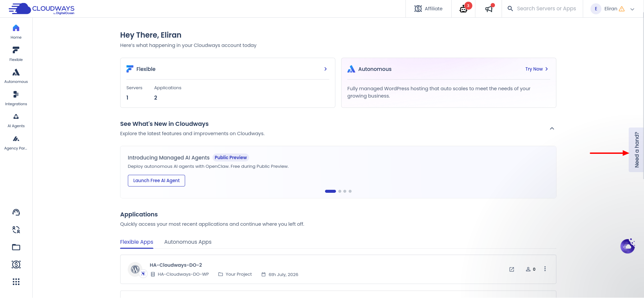Select the fourth carousel dot
Viewport: 644px width, 298px height.
(x=350, y=191)
